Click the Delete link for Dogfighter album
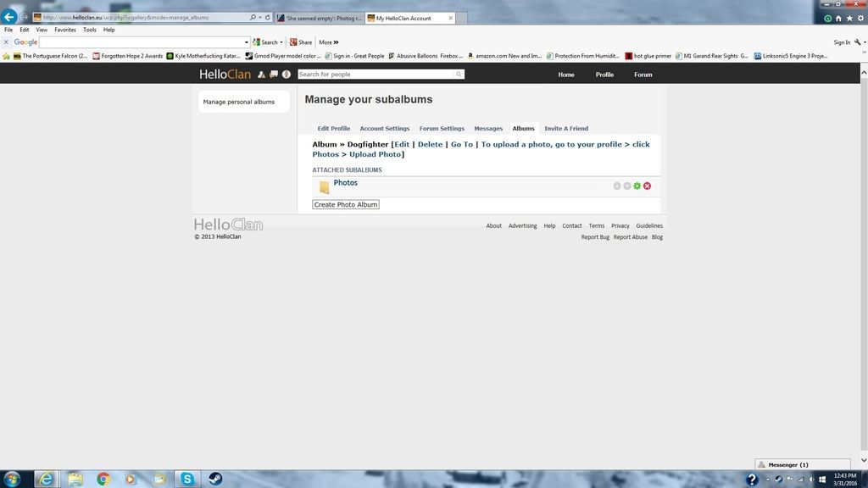 430,144
